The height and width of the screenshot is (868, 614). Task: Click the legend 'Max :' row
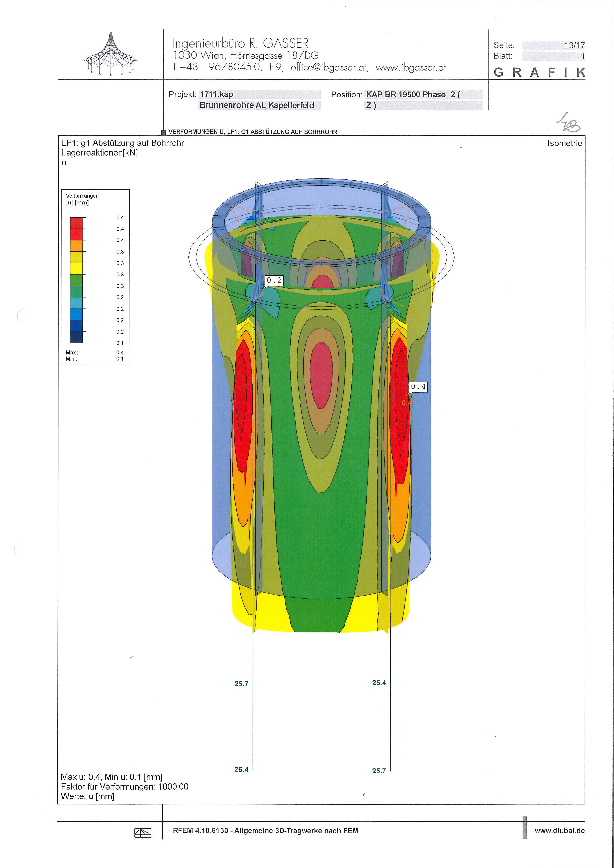(x=95, y=352)
